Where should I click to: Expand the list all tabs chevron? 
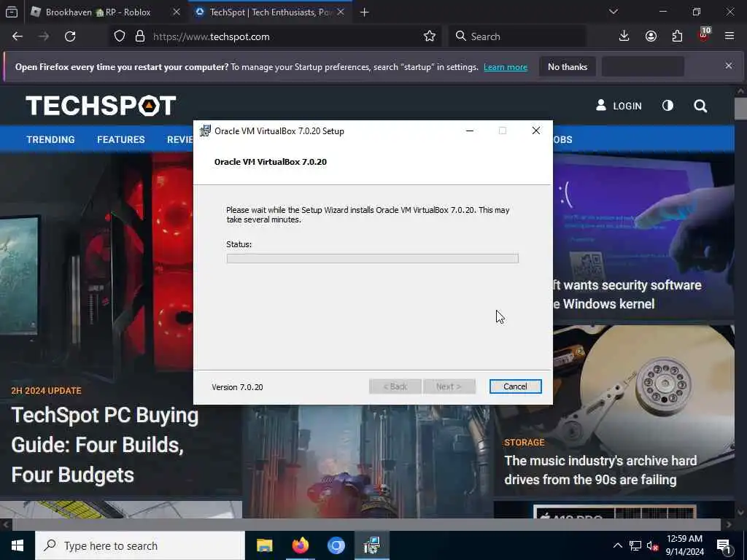click(x=614, y=12)
